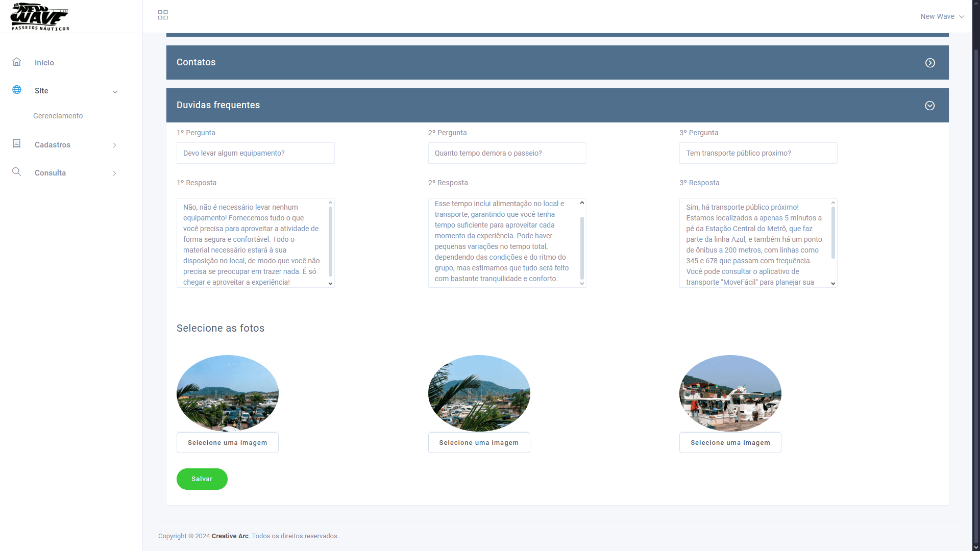Open Gerenciamento submenu item

coord(58,116)
